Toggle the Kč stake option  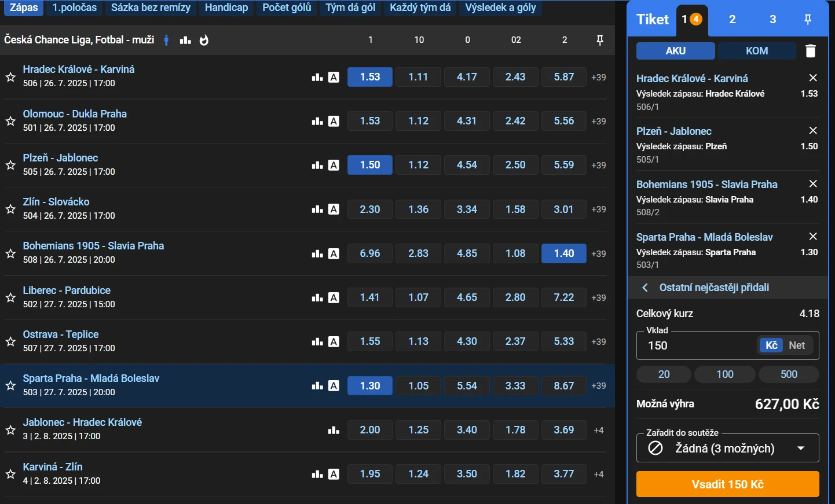point(771,345)
